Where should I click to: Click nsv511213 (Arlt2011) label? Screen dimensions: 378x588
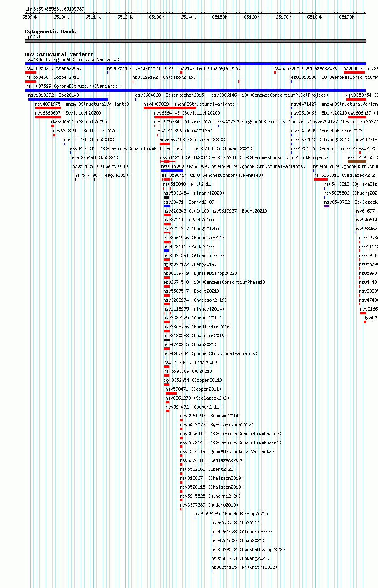pyautogui.click(x=185, y=157)
